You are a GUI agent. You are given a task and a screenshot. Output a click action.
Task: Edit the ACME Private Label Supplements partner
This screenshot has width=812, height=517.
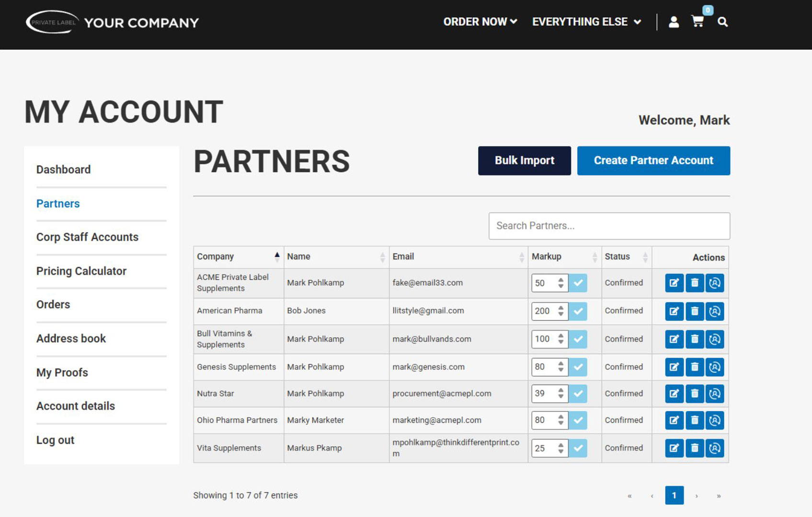click(674, 283)
